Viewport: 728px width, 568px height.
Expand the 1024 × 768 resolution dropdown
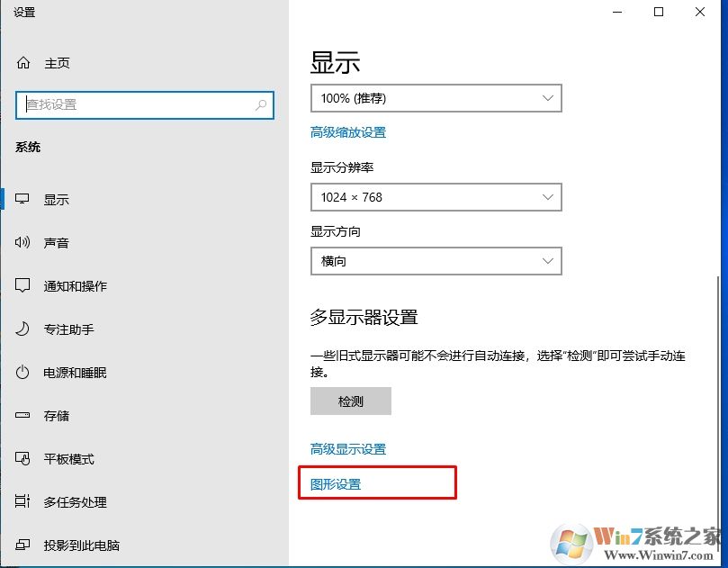436,197
